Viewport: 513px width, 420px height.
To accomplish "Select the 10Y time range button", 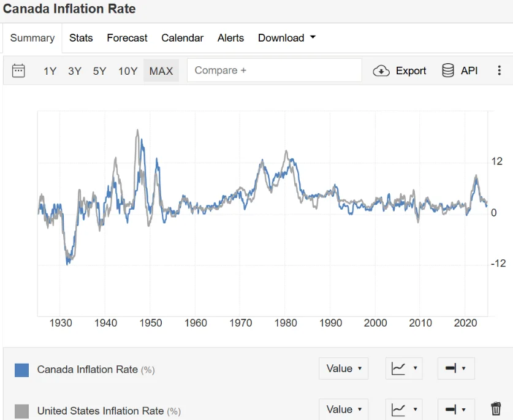I will 127,71.
